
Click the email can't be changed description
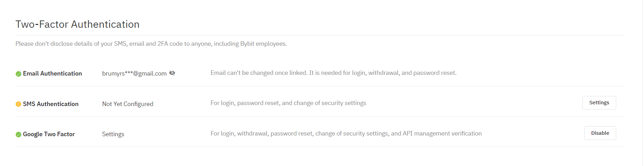[333, 73]
